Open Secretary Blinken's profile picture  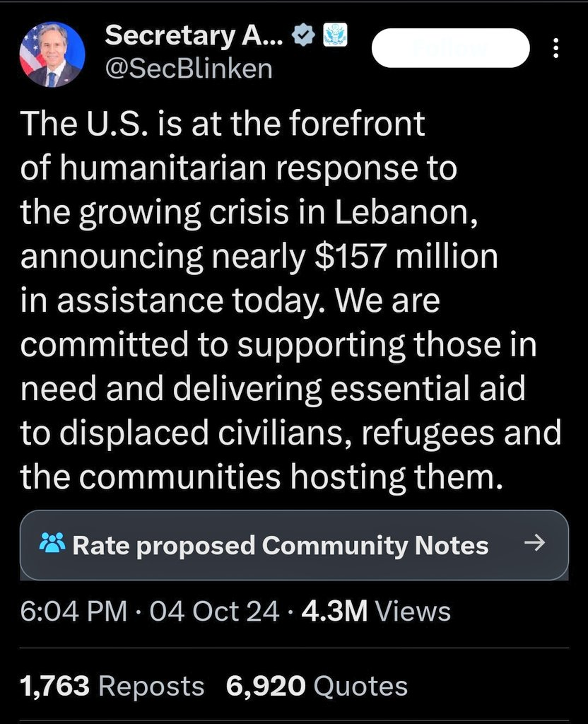pos(53,54)
